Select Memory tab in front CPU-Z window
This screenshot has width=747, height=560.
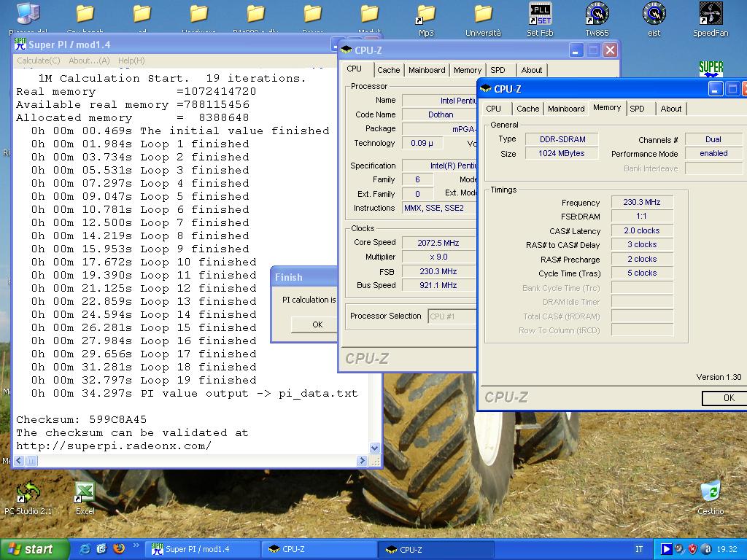(x=607, y=108)
